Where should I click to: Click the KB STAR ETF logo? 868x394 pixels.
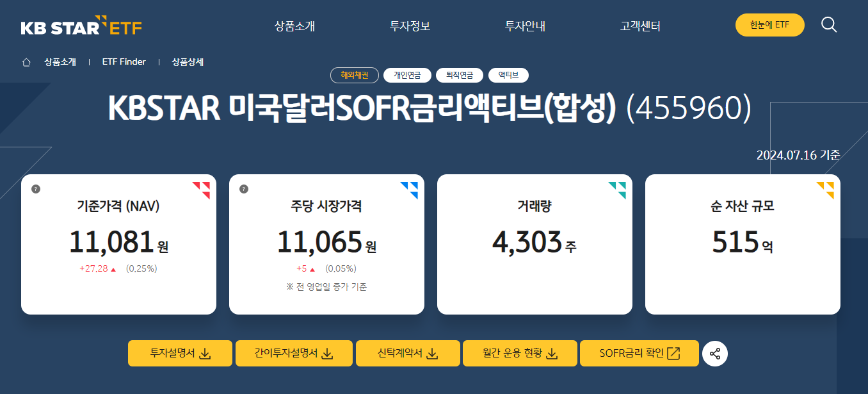coord(81,26)
